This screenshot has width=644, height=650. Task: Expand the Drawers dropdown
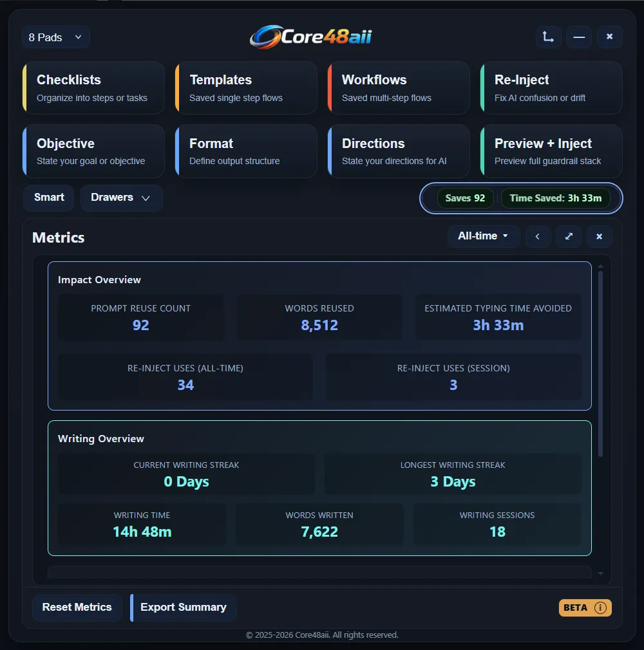point(121,198)
